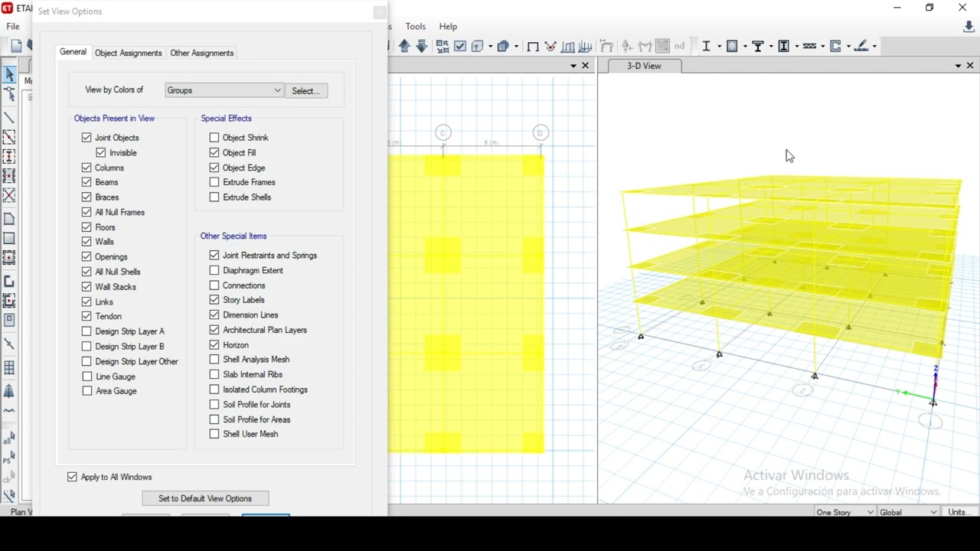Select the 3-D View window tab
980x551 pixels.
point(644,66)
